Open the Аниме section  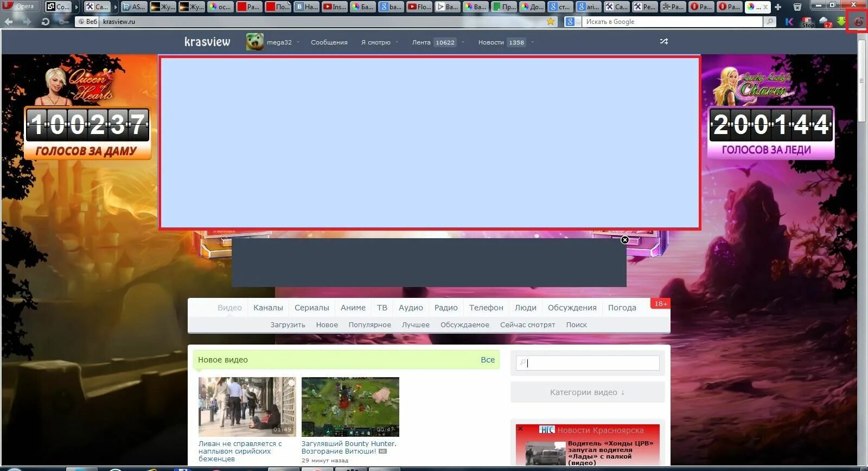pos(353,308)
